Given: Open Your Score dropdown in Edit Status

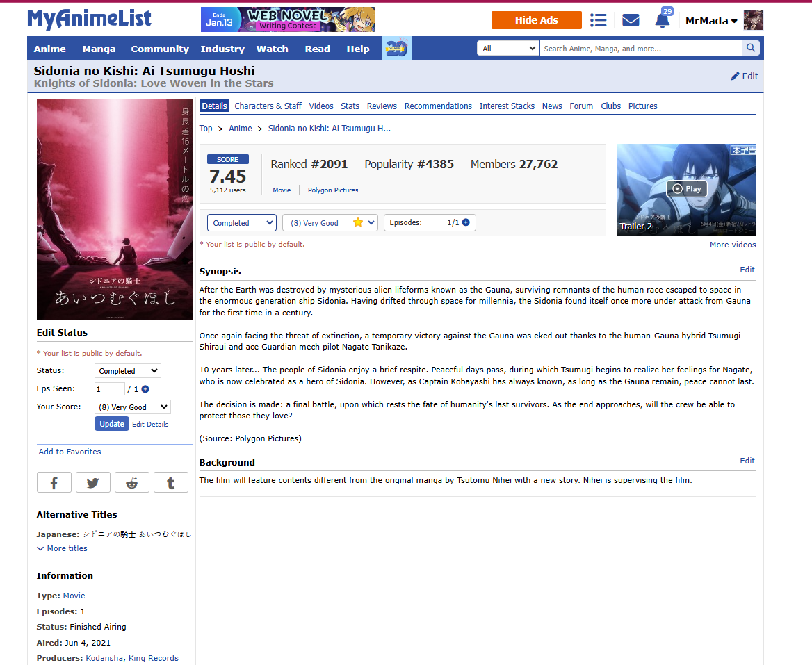Looking at the screenshot, I should (x=133, y=407).
